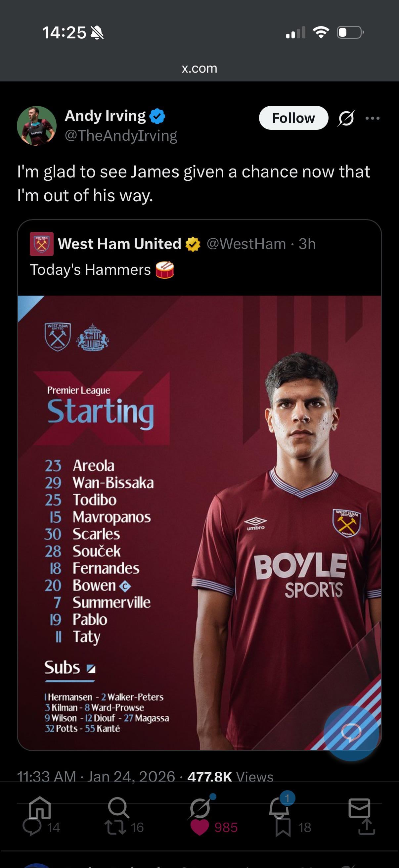Toggle the bookmark showing 18
This screenshot has width=399, height=868.
click(283, 828)
